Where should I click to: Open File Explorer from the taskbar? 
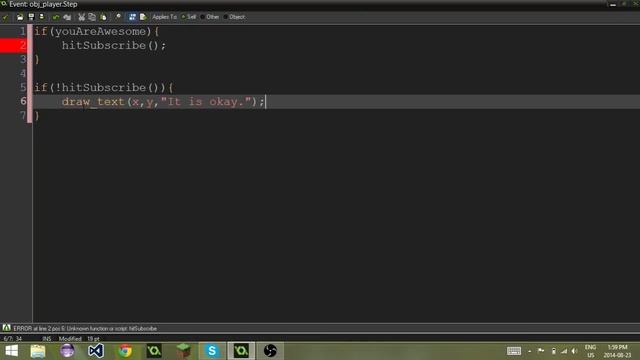click(38, 351)
